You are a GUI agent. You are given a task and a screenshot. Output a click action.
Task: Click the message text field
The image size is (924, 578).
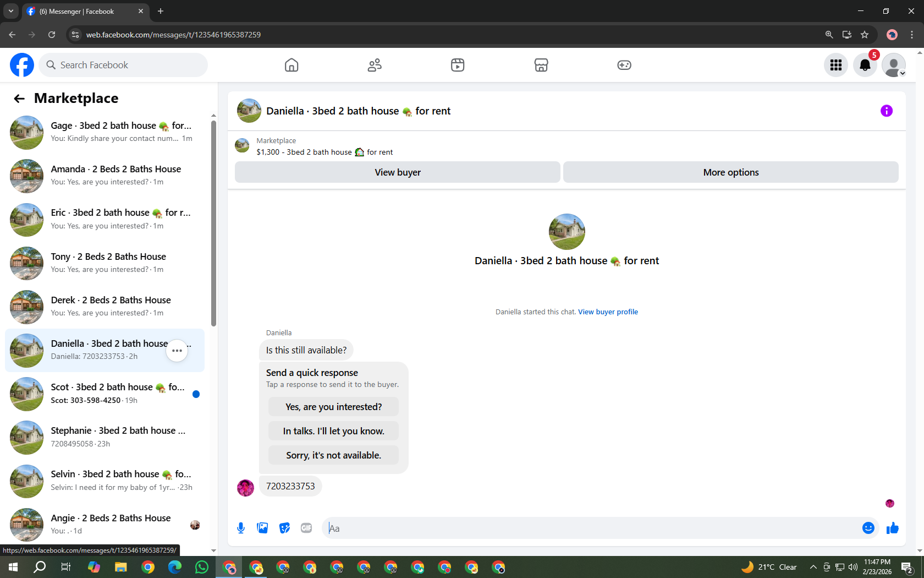click(591, 528)
